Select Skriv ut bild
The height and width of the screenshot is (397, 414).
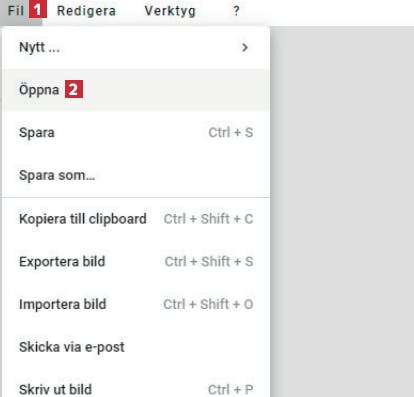pos(136,387)
